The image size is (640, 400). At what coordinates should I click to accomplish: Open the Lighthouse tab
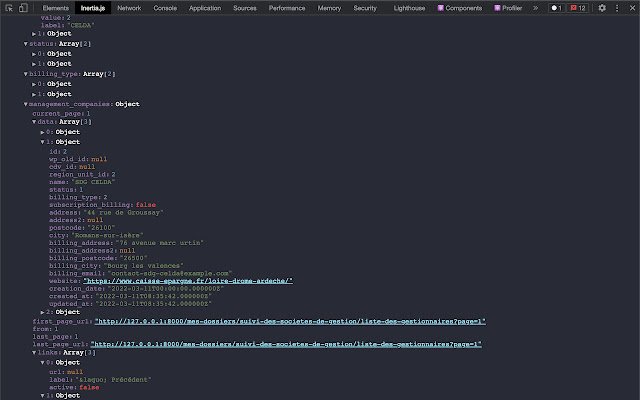[x=409, y=8]
